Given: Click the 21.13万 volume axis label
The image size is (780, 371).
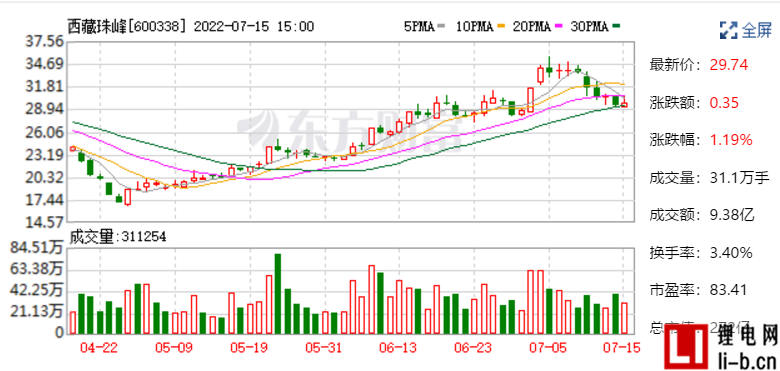Looking at the screenshot, I should coord(38,312).
